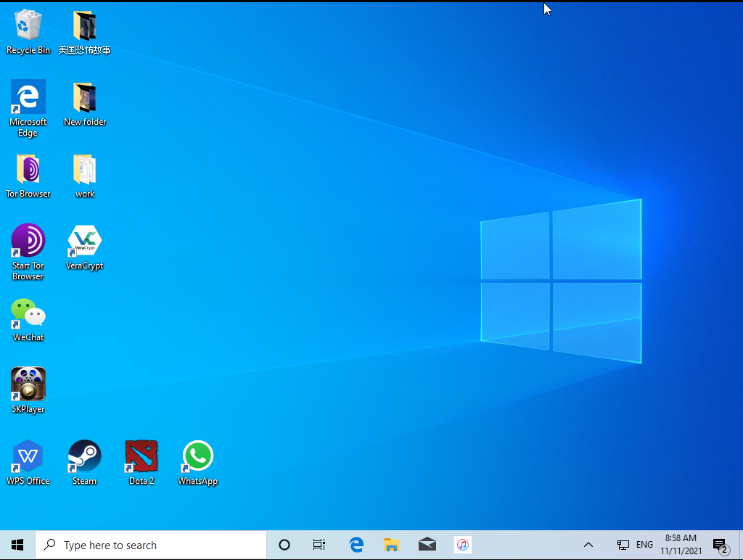Select the Microsoft Edge desktop shortcut
Screen dimensions: 743x560
(28, 108)
